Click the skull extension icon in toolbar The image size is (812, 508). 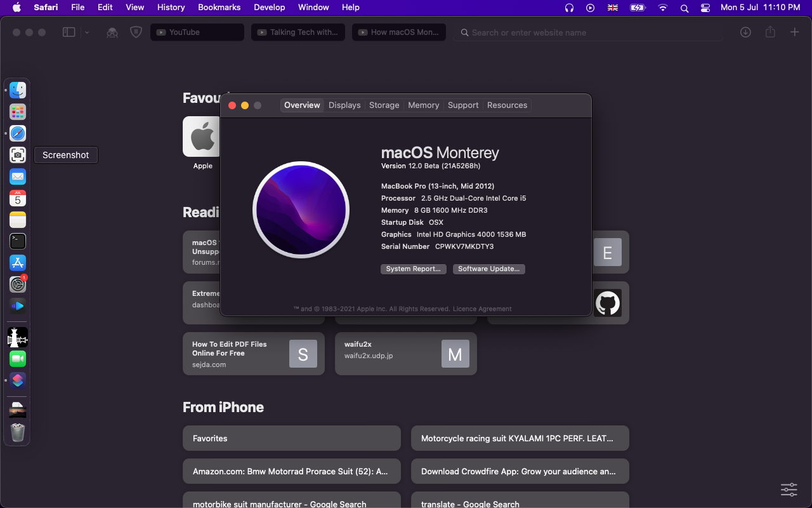coord(112,32)
